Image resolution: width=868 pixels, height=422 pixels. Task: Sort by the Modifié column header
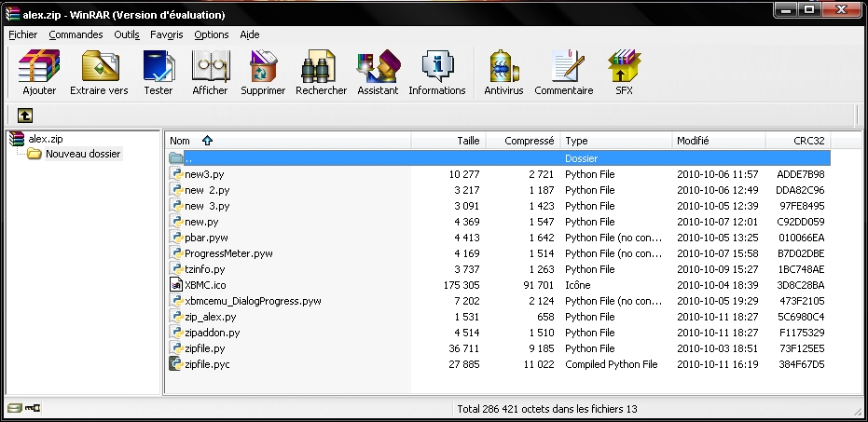point(693,141)
